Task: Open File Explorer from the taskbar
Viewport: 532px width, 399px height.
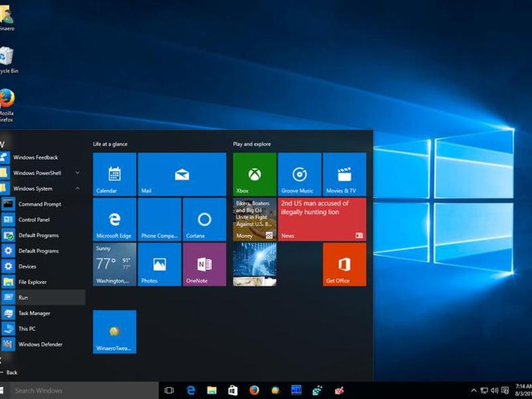Action: (212, 390)
